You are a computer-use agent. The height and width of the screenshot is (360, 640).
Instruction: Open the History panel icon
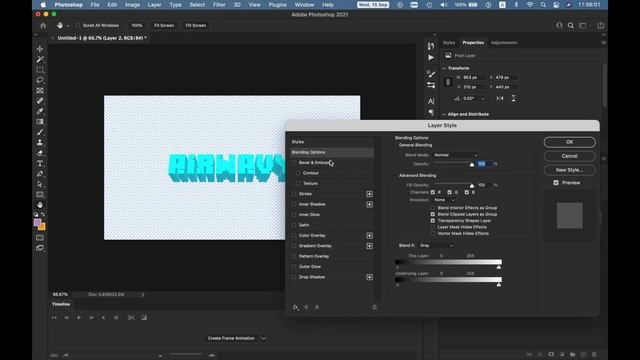click(x=431, y=46)
